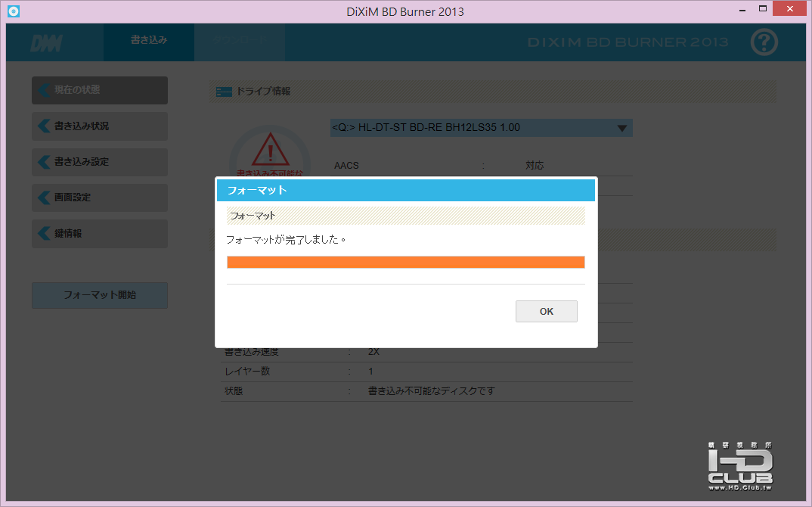Minimize the DiXiM BD Burner window
Viewport: 812px width, 507px height.
742,9
